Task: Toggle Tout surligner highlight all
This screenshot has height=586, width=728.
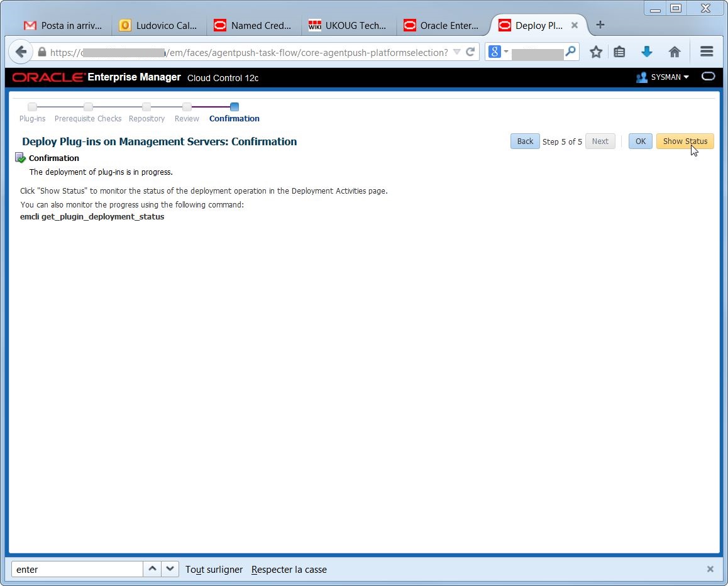Action: coord(214,569)
